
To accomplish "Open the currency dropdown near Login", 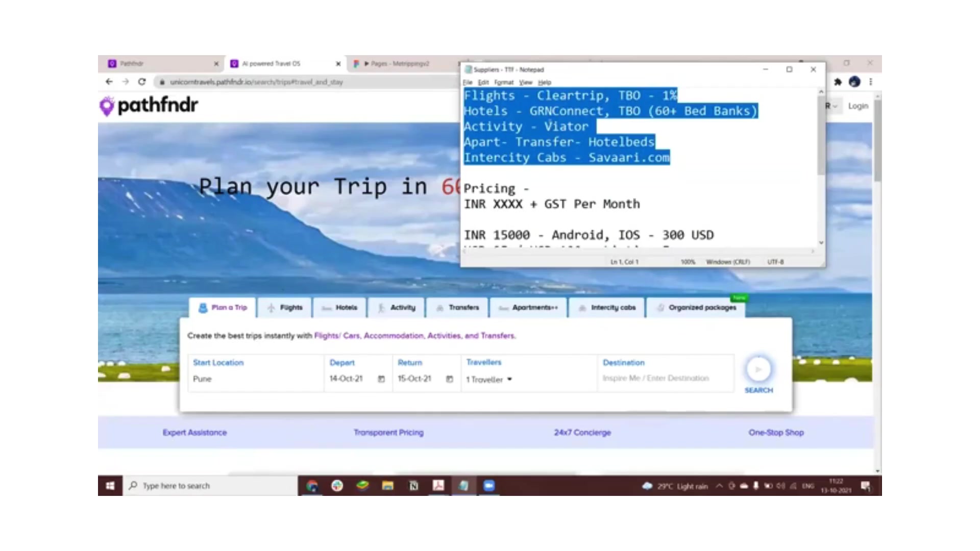I will [831, 106].
